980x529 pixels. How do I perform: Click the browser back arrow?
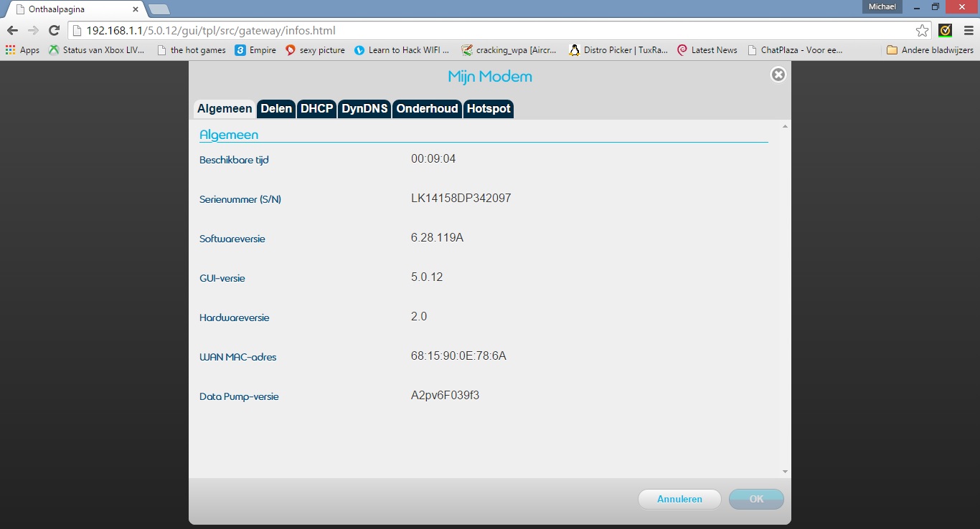click(12, 31)
